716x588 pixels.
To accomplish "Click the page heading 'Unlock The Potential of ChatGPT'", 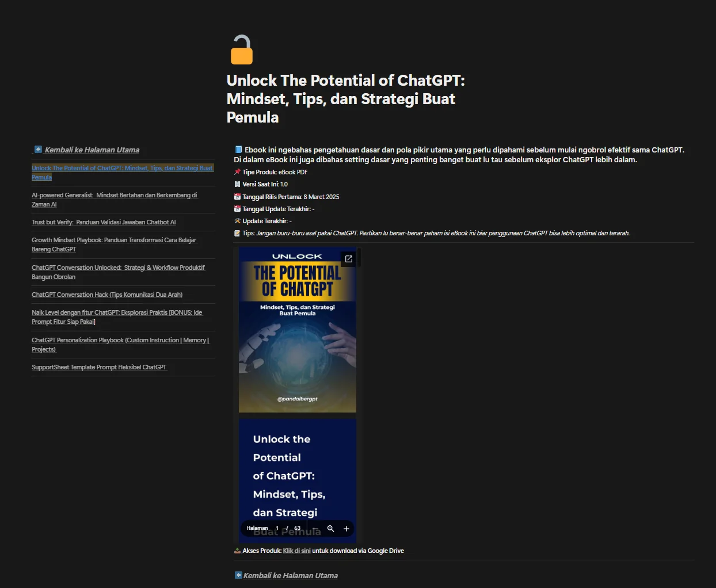I will [x=345, y=99].
